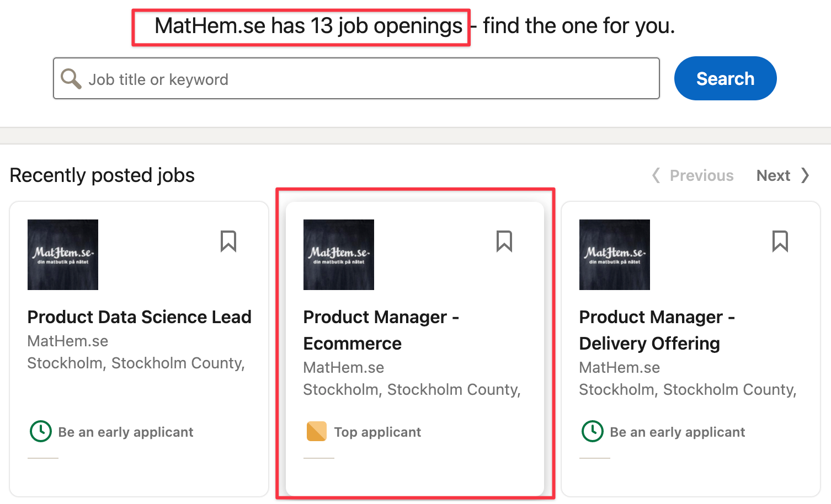Click the MatHem.se logo on Data Science Lead card
This screenshot has width=831, height=504.
[63, 255]
